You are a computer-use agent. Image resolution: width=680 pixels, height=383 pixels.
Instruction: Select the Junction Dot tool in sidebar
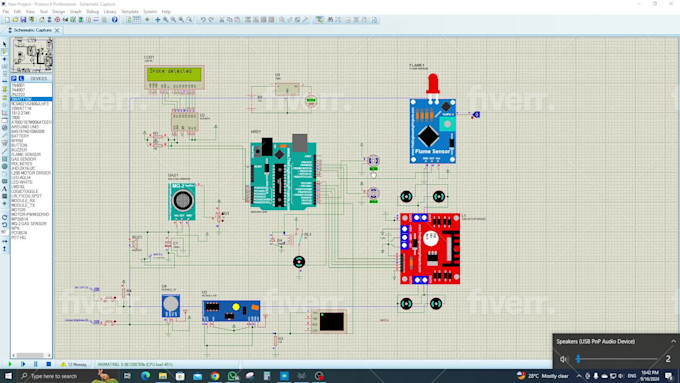pos(4,59)
